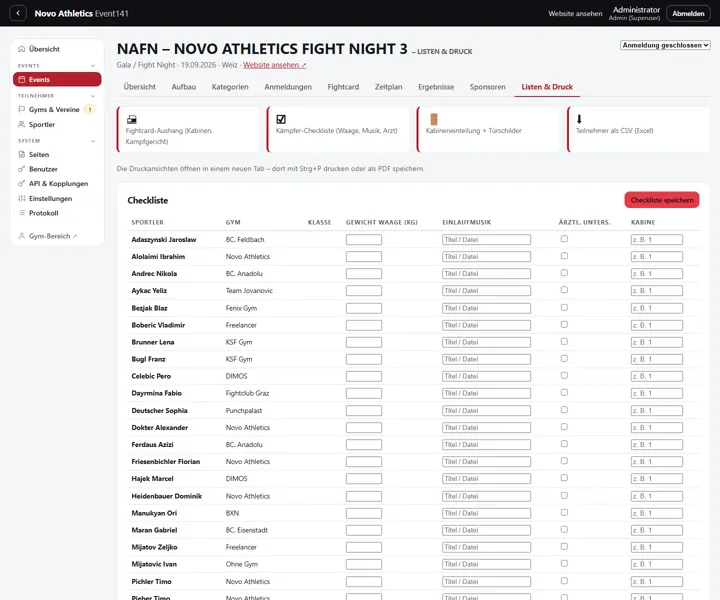Click the Events calendar icon in sidebar
Viewport: 720px width, 600px height.
(x=22, y=79)
